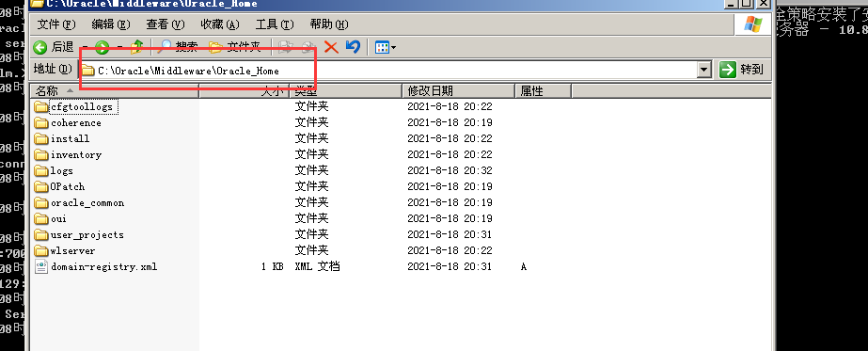Viewport: 868px width, 351px height.
Task: Click the domain-registry.xml file name
Action: (104, 267)
